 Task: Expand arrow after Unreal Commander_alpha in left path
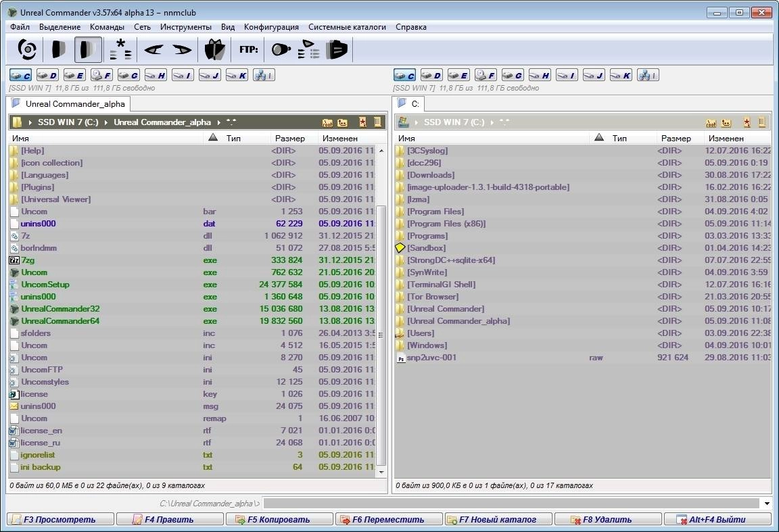click(x=218, y=122)
